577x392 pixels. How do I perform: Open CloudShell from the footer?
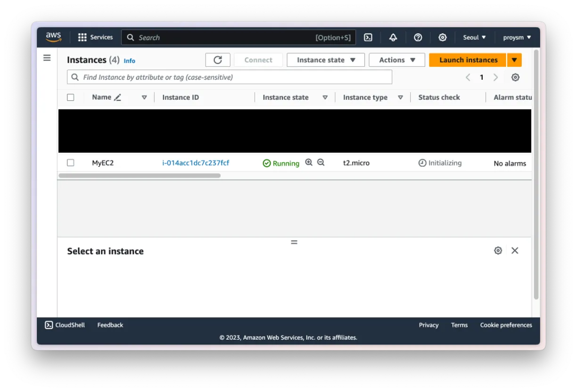65,325
